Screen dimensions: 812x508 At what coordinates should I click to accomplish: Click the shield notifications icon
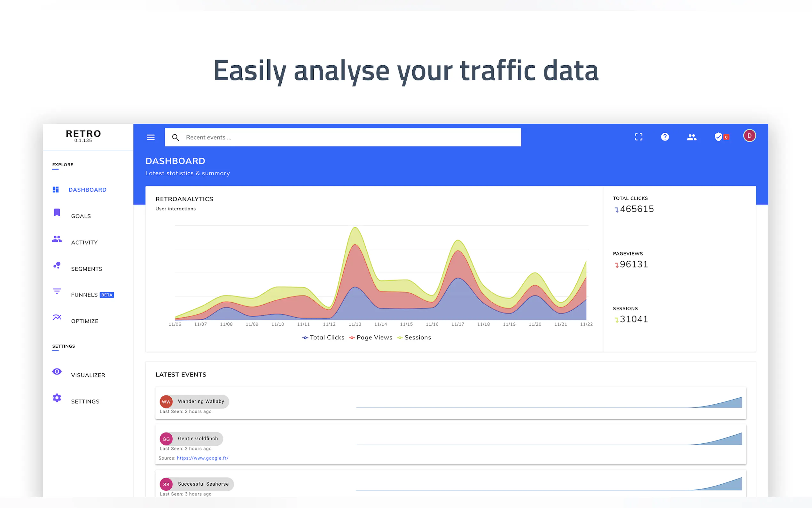pyautogui.click(x=718, y=137)
